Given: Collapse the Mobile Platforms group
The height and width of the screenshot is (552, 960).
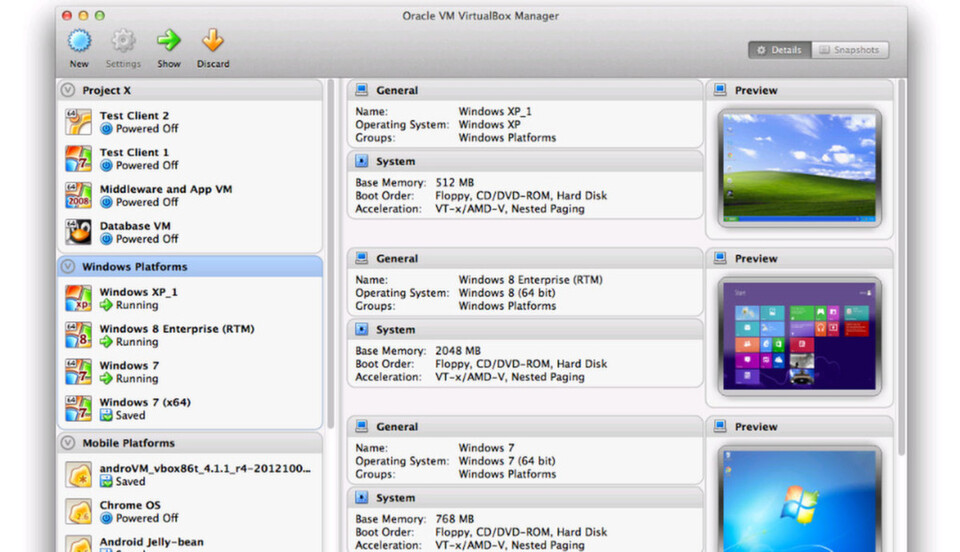Looking at the screenshot, I should pyautogui.click(x=68, y=442).
